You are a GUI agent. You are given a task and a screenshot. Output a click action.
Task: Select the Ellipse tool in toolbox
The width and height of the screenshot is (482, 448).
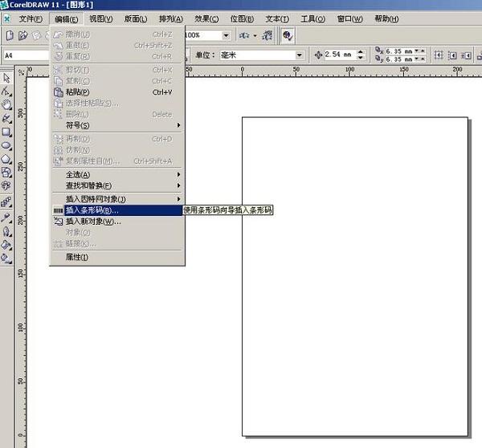[x=6, y=145]
